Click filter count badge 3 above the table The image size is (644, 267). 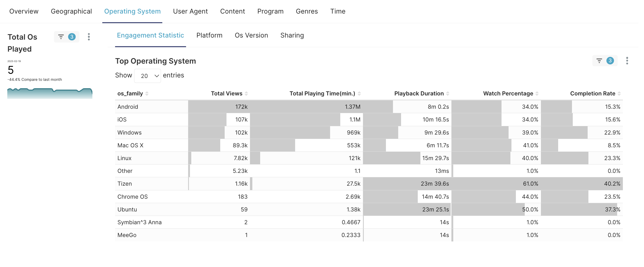click(610, 61)
